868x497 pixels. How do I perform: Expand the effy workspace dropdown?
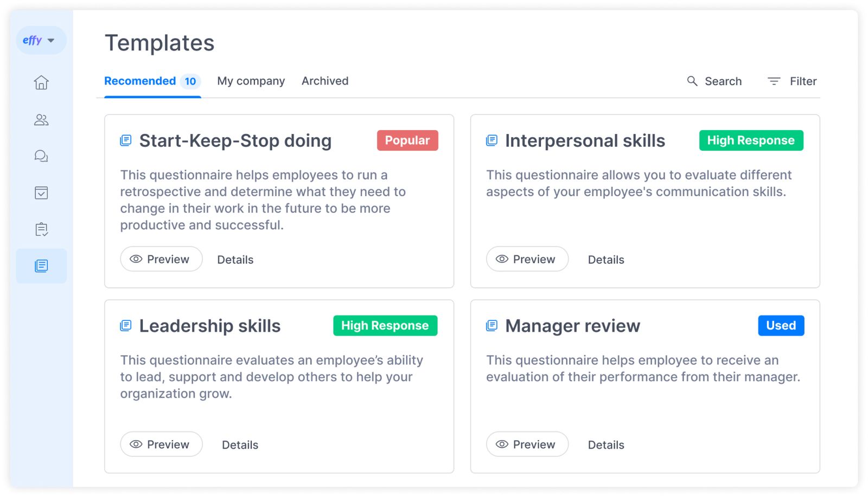41,40
